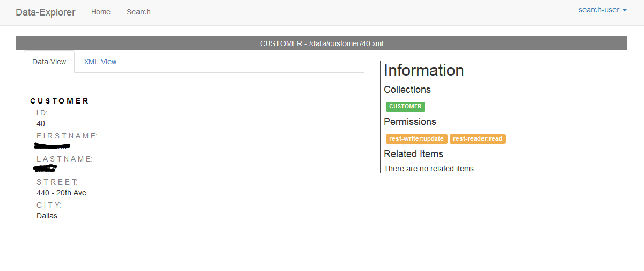Open the Search nav item
644x271 pixels.
[x=138, y=12]
